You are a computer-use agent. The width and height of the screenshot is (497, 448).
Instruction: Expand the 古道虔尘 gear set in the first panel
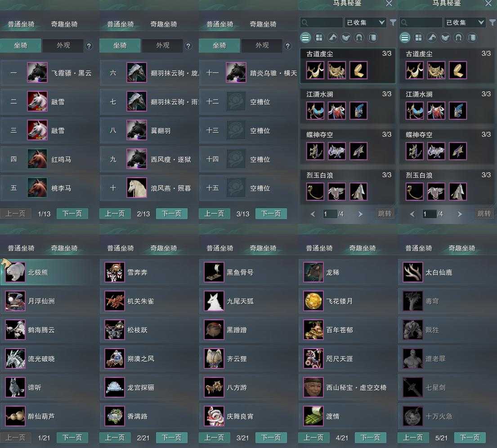pyautogui.click(x=347, y=66)
